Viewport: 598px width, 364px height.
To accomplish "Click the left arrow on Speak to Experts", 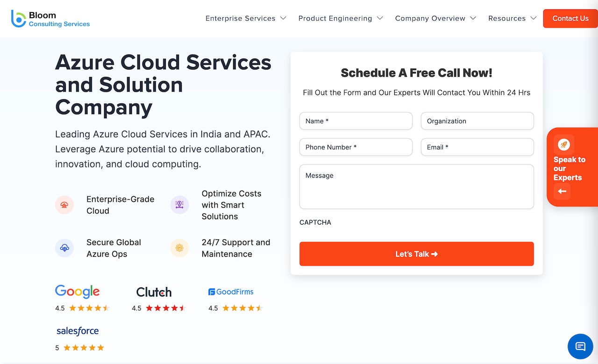I will coord(562,191).
